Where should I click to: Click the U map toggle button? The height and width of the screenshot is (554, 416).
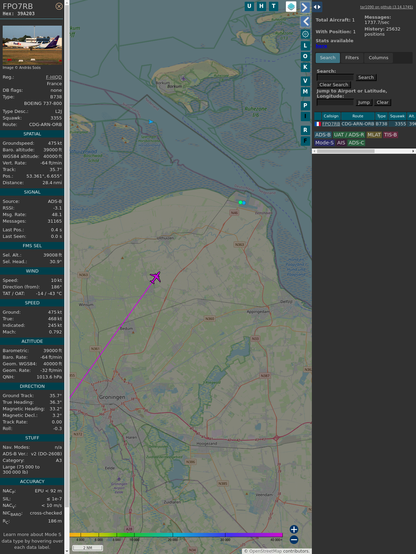pos(249,6)
